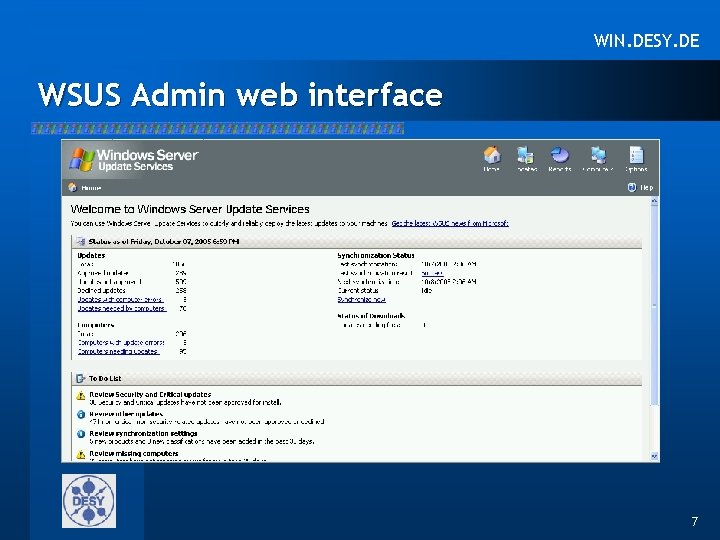Click the To Do List header icon
This screenshot has height=540, width=720.
point(81,378)
